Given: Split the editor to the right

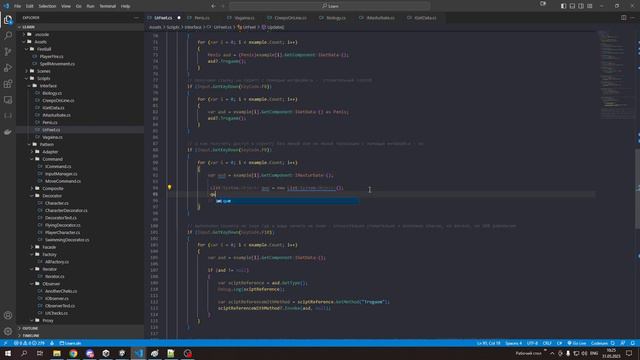Looking at the screenshot, I should coord(624,18).
